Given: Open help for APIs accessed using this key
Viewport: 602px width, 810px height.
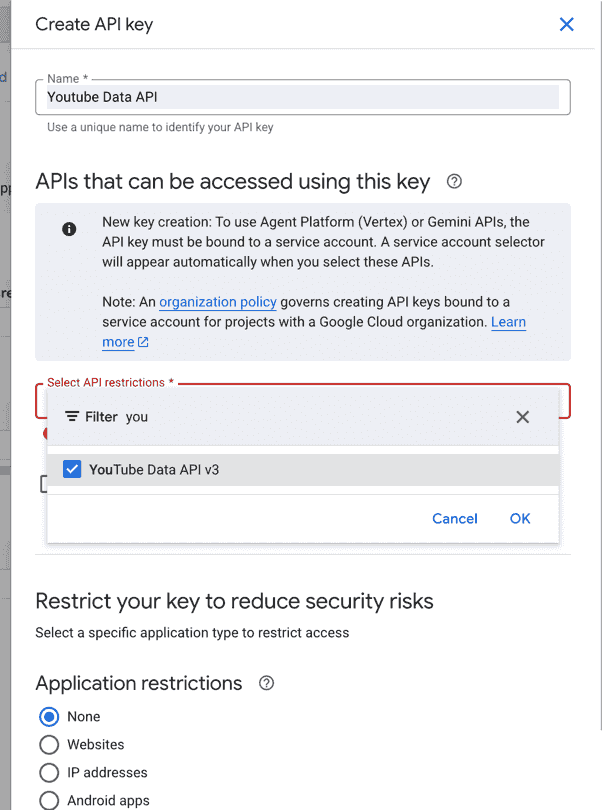Looking at the screenshot, I should tap(454, 181).
